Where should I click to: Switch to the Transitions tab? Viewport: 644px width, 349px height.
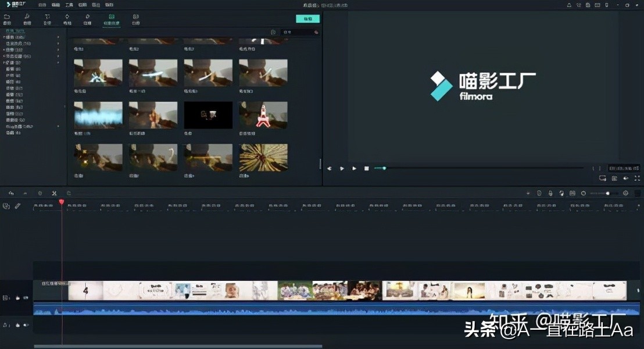(x=67, y=19)
